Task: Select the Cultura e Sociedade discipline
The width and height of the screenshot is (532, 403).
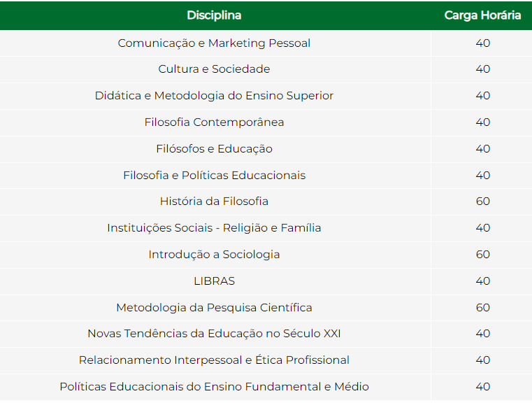Action: tap(214, 69)
